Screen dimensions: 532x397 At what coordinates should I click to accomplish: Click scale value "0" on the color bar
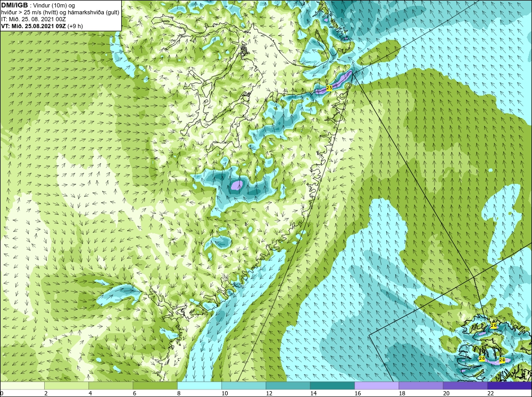[x=2, y=393]
